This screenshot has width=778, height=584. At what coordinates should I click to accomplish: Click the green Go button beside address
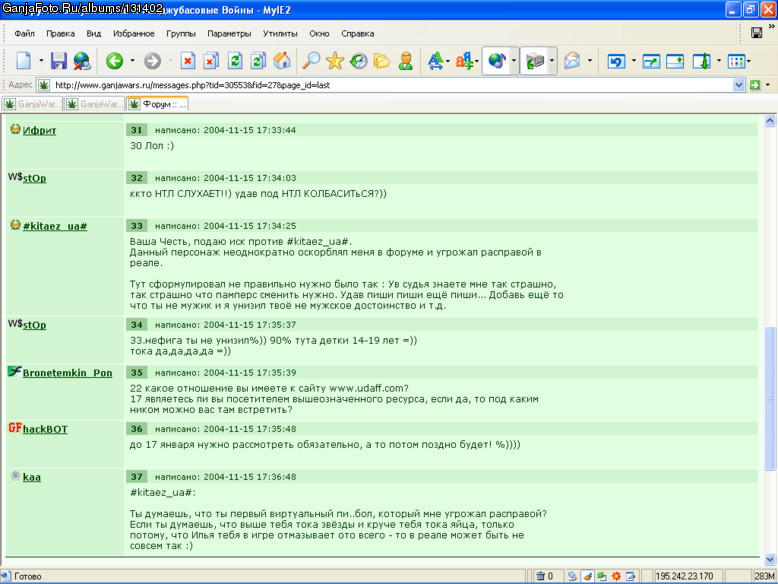point(755,85)
